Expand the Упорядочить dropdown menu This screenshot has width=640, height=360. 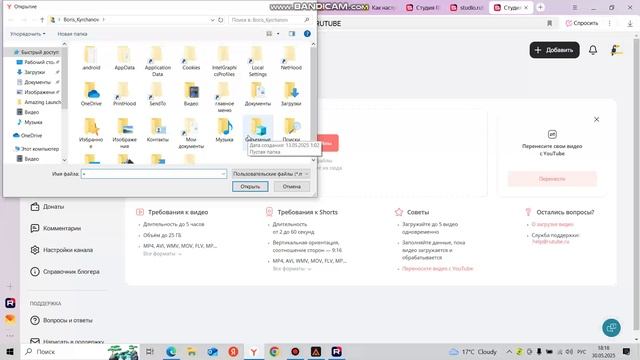[x=28, y=34]
